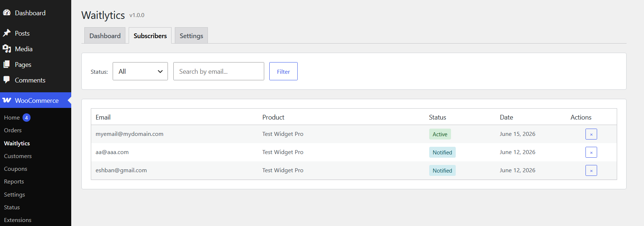Open the Reports submenu link
The image size is (644, 226).
pos(14,181)
